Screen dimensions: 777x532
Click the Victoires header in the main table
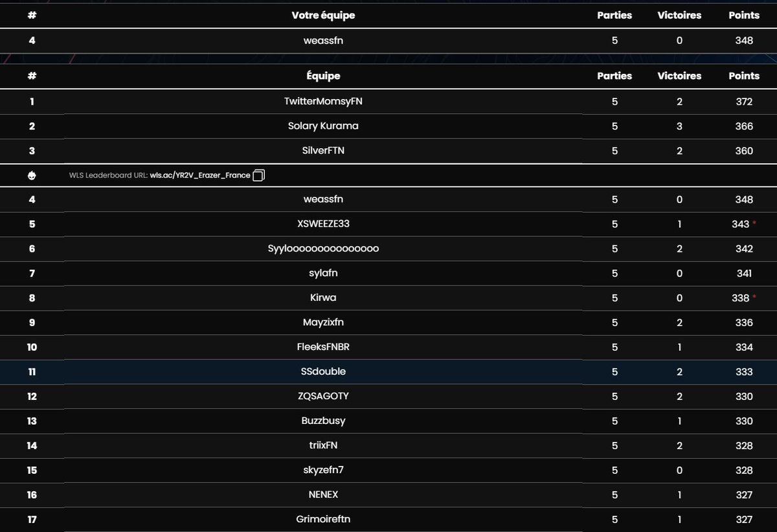679,76
